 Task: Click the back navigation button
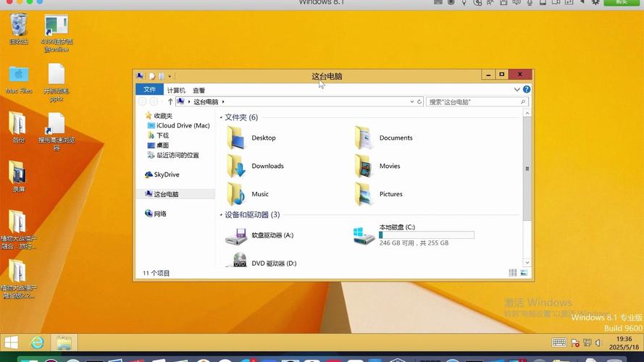[x=142, y=102]
